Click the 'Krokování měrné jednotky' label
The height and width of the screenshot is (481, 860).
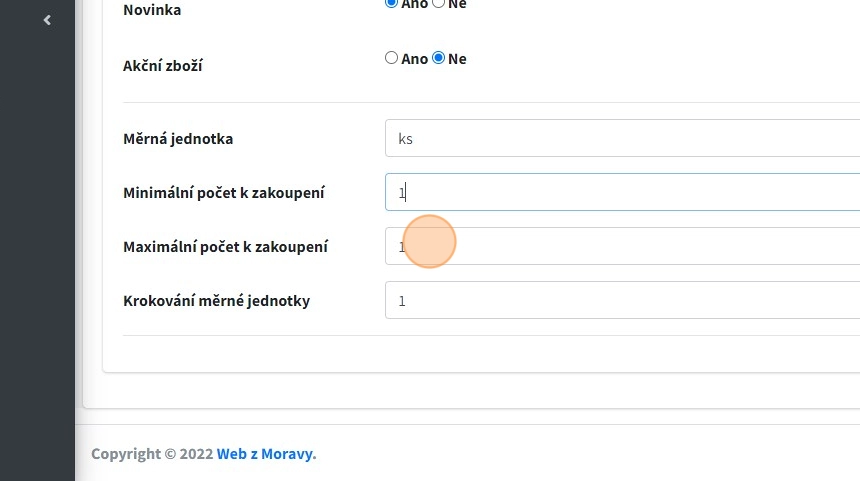tap(216, 301)
